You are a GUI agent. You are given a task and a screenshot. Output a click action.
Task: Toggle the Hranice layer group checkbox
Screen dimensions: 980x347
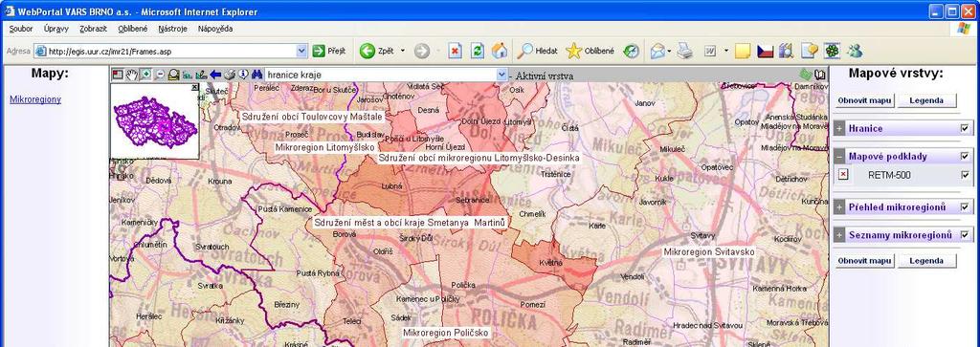click(965, 128)
